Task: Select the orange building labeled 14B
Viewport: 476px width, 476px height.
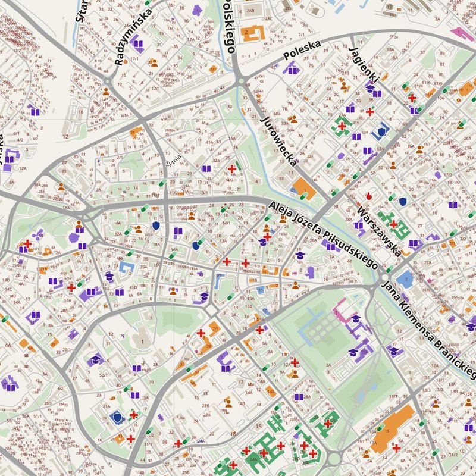Action: [271, 392]
